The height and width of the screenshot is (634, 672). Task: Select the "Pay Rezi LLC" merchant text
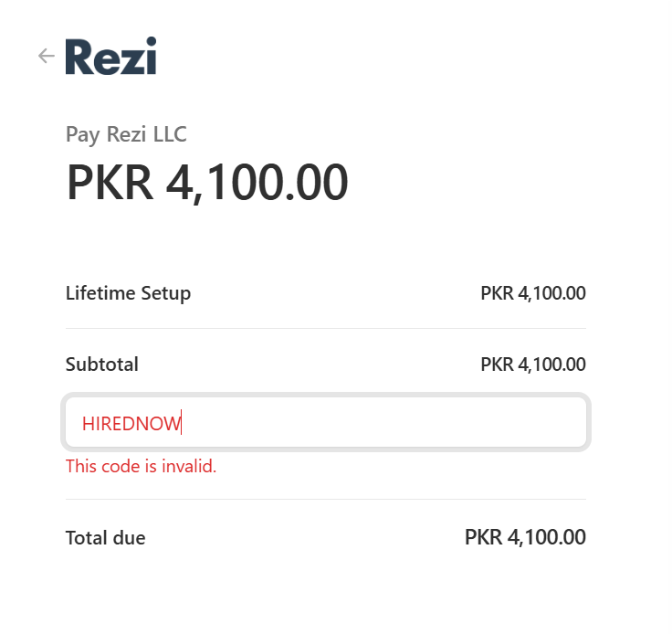point(126,135)
